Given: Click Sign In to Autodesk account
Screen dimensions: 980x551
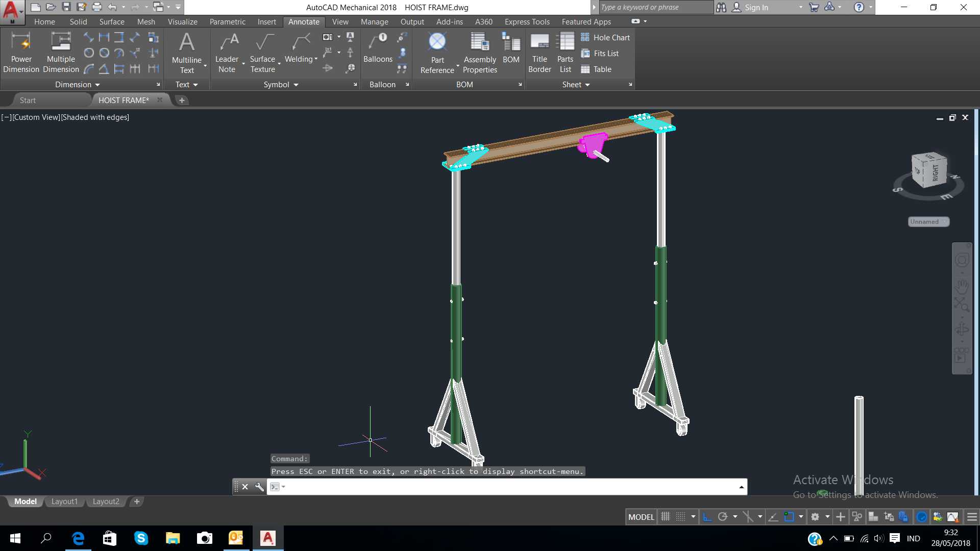Looking at the screenshot, I should [756, 7].
